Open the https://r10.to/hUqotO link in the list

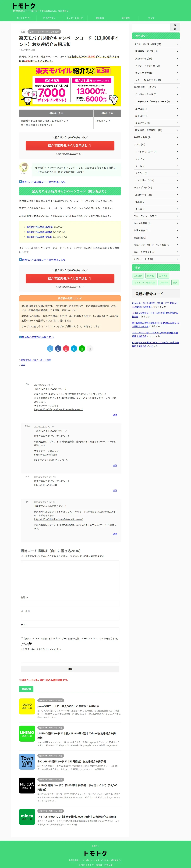(39, 232)
